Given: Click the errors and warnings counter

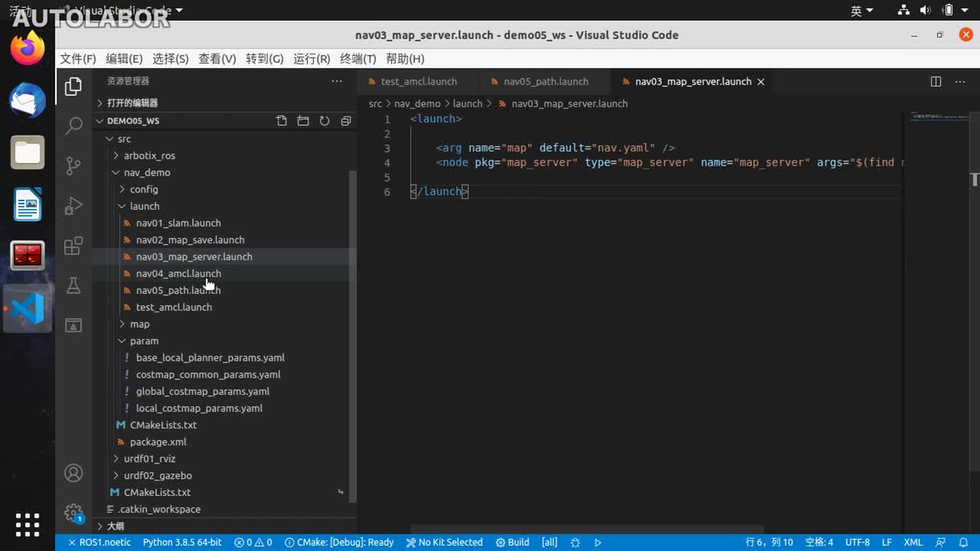Looking at the screenshot, I should click(253, 543).
